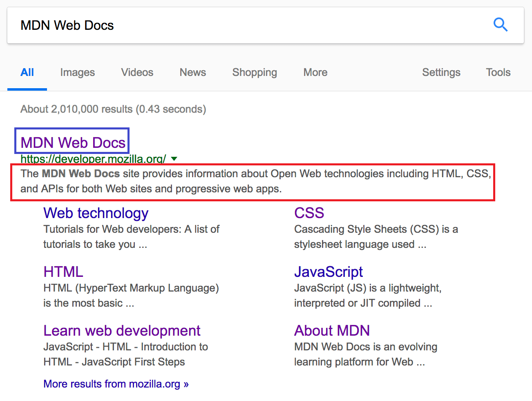The width and height of the screenshot is (532, 401).
Task: Open the JavaScript sitelink
Action: click(x=329, y=272)
